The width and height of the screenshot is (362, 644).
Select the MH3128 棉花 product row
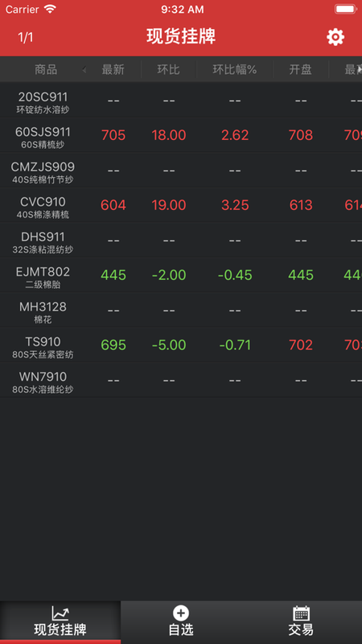coord(181,311)
